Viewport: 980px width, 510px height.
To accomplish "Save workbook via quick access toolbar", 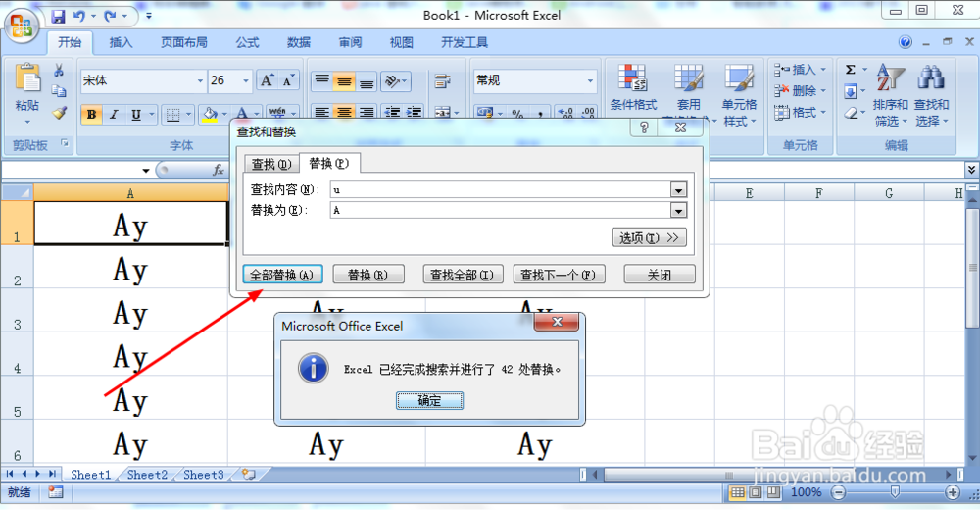I will click(58, 16).
